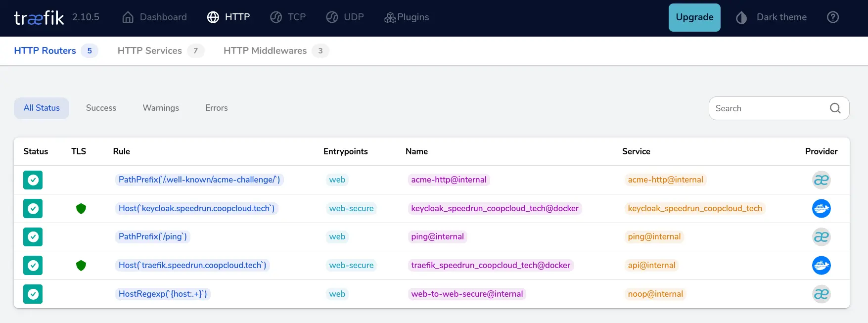Click the success status icon for ping@internal row
The height and width of the screenshot is (323, 868).
(x=33, y=237)
